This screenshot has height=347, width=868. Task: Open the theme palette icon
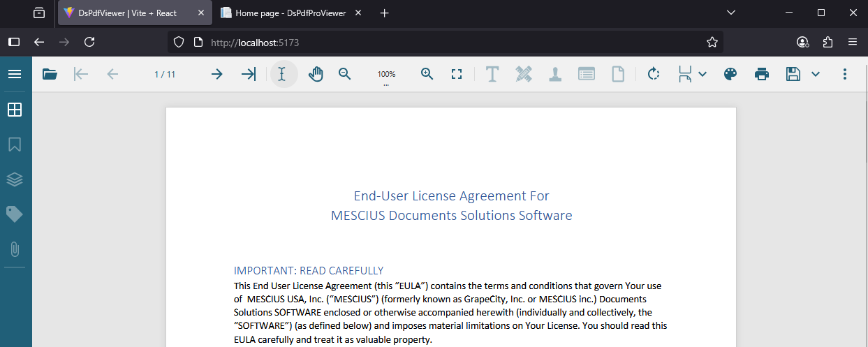730,74
